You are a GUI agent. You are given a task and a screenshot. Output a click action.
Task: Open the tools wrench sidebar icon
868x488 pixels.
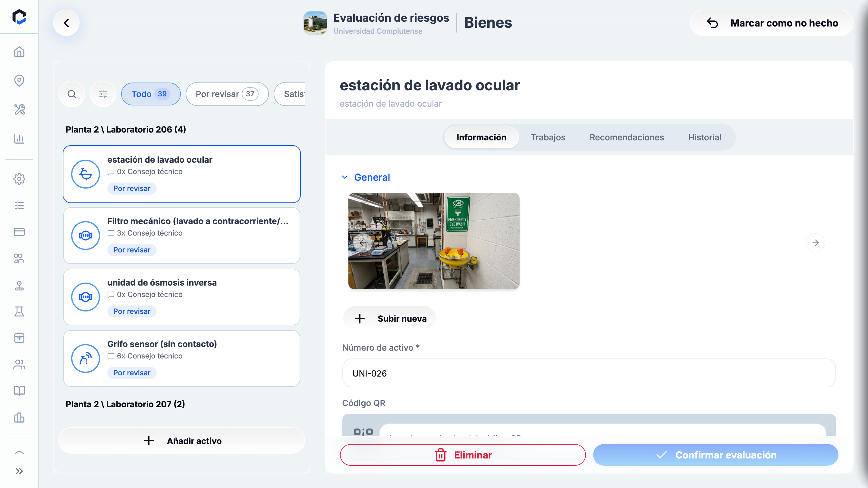click(19, 109)
